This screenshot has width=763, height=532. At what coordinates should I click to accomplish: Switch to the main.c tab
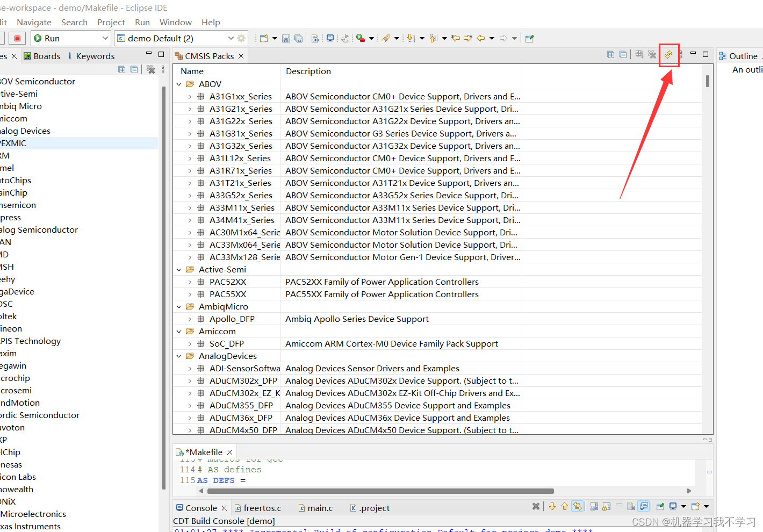pyautogui.click(x=315, y=508)
